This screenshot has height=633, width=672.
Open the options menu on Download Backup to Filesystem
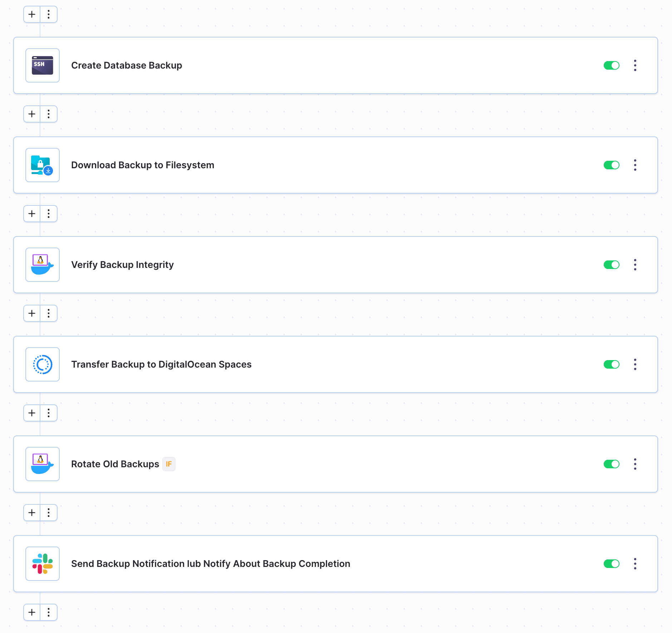[635, 165]
